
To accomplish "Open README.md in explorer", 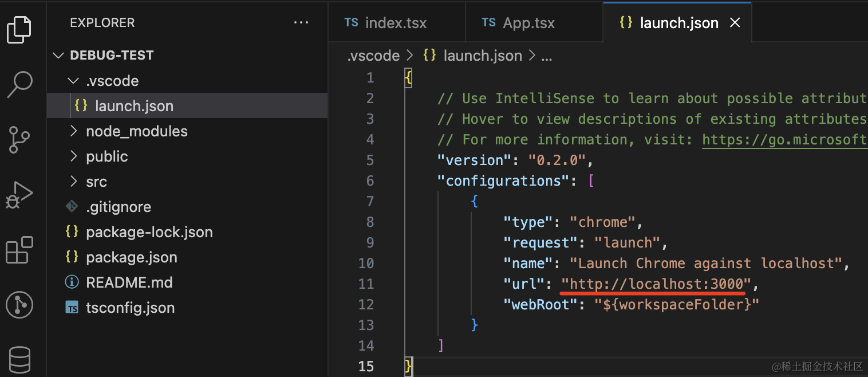I will tap(187, 282).
